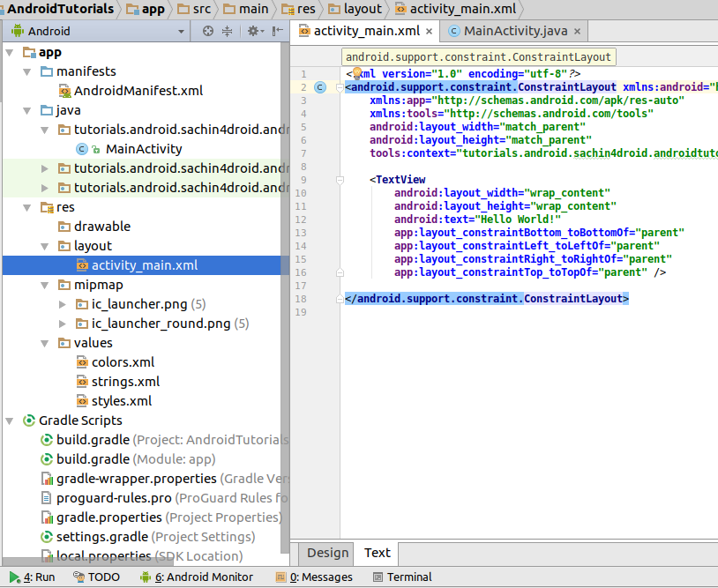This screenshot has width=718, height=588.
Task: Collapse the app module node
Action: [9, 53]
